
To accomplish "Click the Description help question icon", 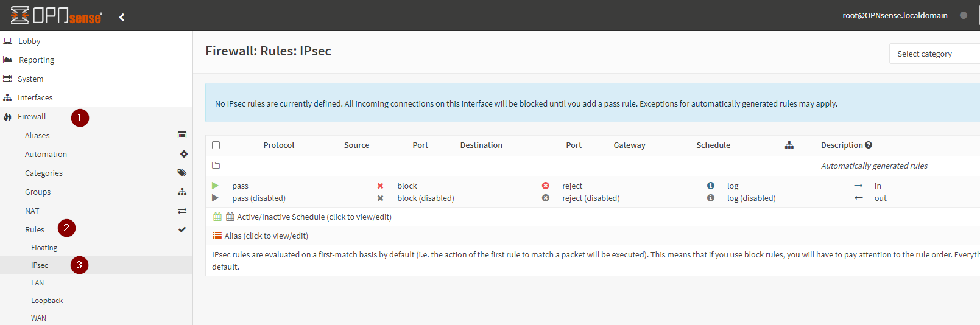I will 869,145.
